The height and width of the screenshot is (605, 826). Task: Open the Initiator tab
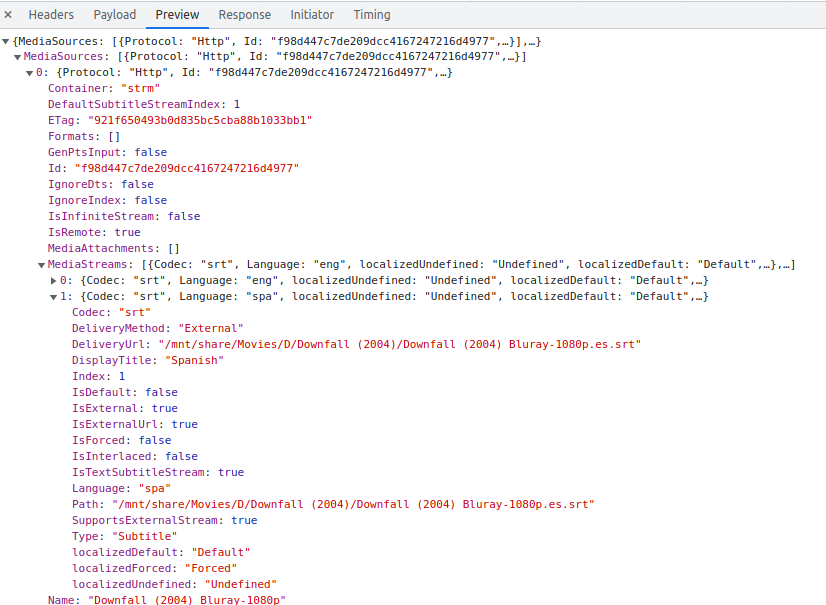click(311, 14)
